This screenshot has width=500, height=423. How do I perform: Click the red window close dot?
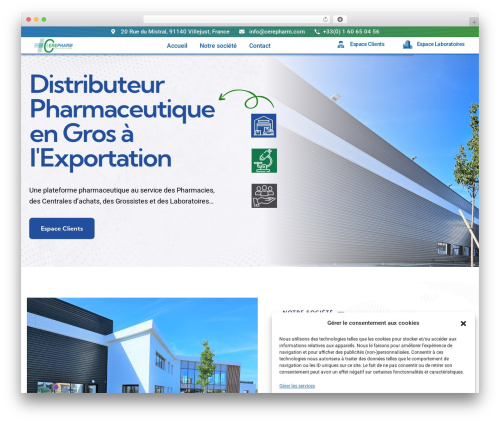coord(29,20)
